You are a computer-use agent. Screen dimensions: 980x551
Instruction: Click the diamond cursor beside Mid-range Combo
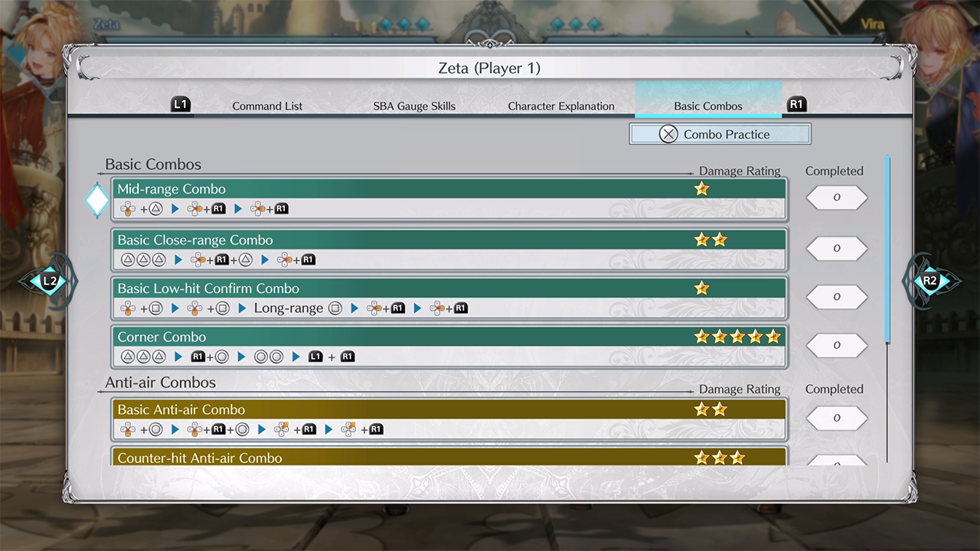(97, 201)
